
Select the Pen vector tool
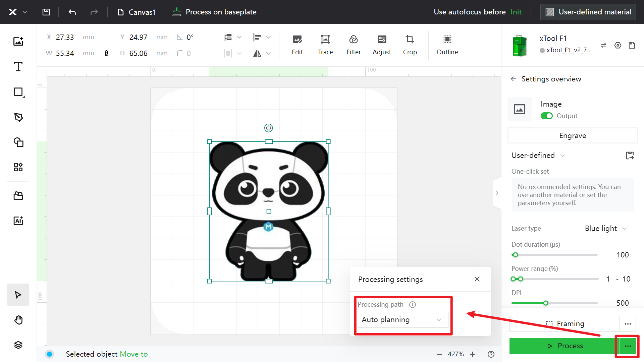(x=18, y=117)
